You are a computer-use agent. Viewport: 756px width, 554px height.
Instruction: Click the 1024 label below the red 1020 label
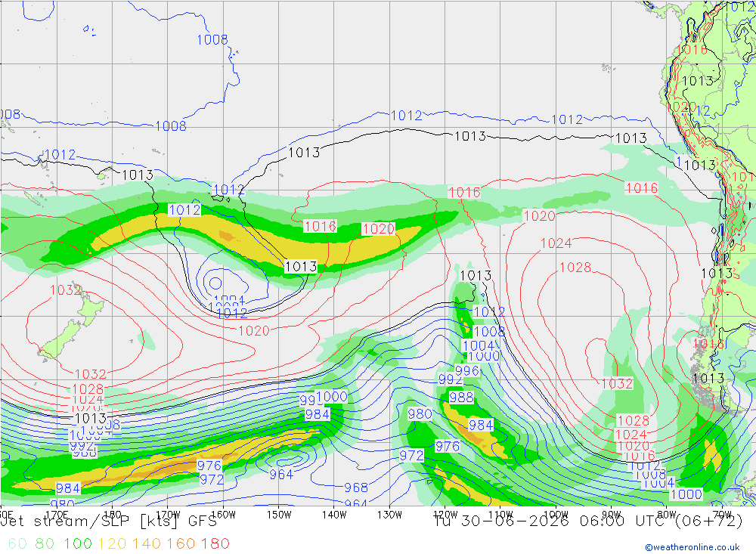pyautogui.click(x=556, y=243)
